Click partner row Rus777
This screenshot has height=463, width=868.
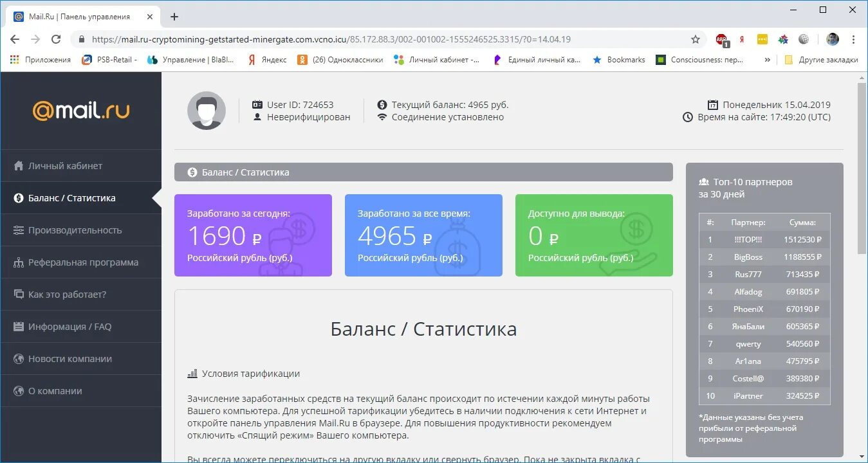click(764, 274)
